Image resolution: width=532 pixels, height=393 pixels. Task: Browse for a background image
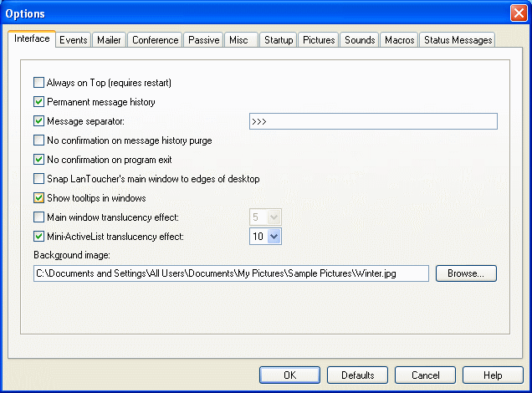pyautogui.click(x=466, y=273)
